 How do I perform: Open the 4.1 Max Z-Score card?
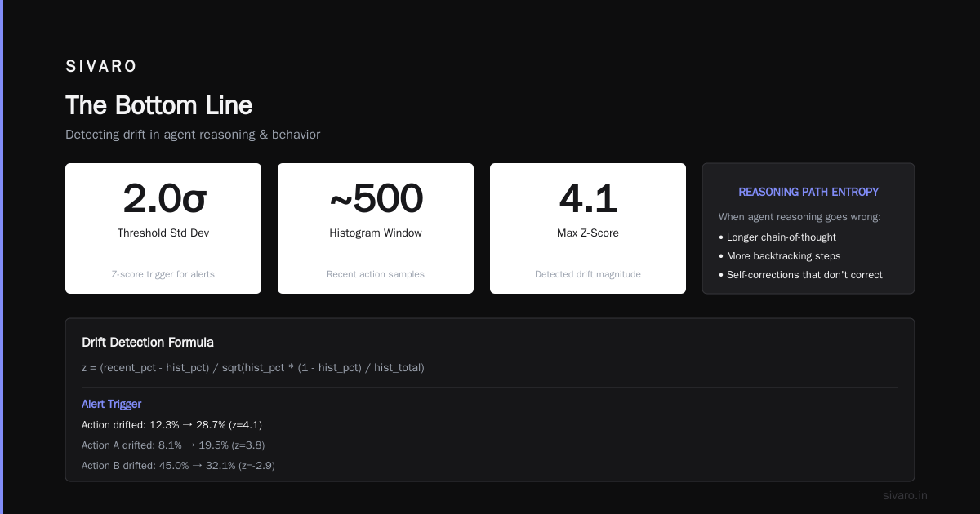pos(588,228)
